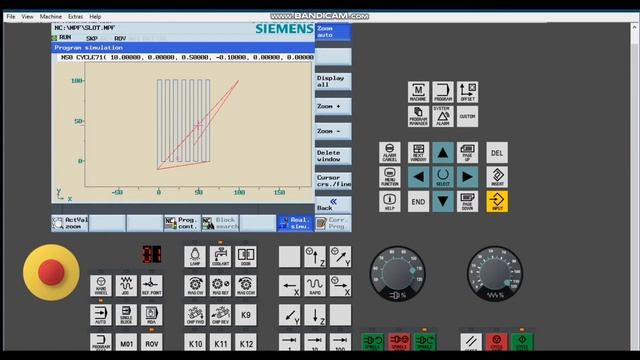Select AUTO mode key

click(x=101, y=315)
